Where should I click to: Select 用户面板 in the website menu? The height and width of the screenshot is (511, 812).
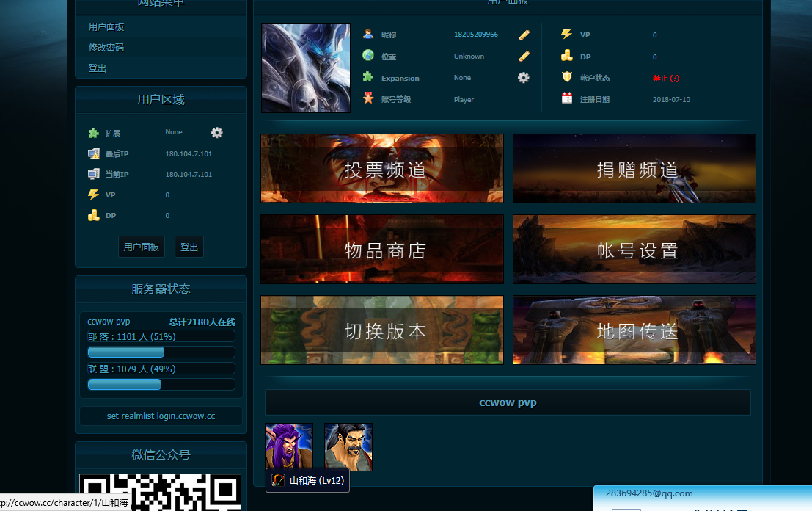[x=106, y=27]
